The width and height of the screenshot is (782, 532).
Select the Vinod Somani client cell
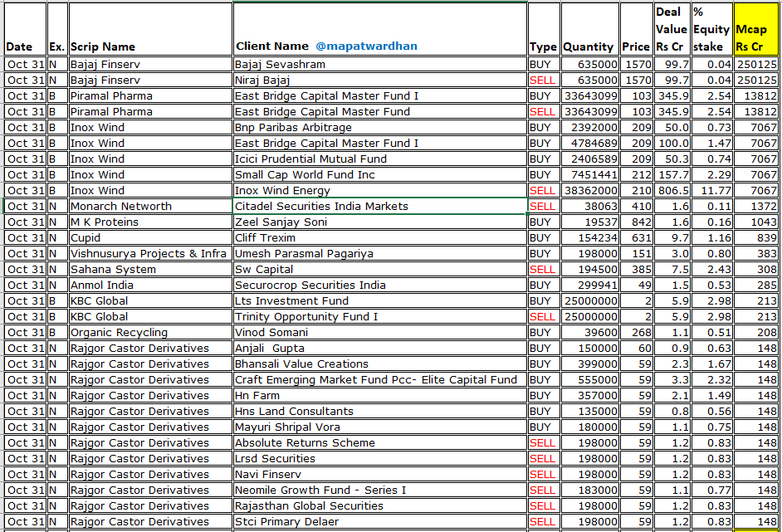(380, 333)
